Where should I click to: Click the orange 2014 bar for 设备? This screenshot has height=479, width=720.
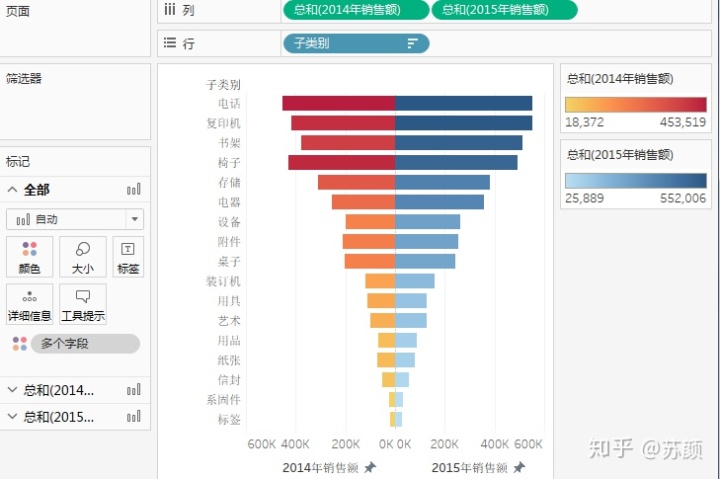[x=371, y=222]
